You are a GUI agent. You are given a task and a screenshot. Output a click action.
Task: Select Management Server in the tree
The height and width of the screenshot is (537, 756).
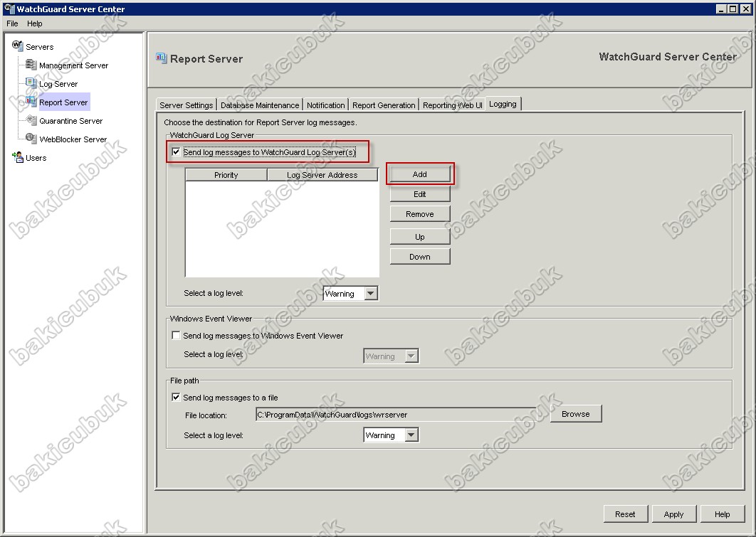74,65
